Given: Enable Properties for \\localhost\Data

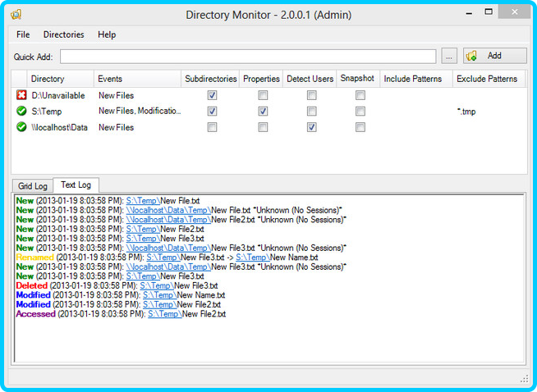Looking at the screenshot, I should click(263, 127).
